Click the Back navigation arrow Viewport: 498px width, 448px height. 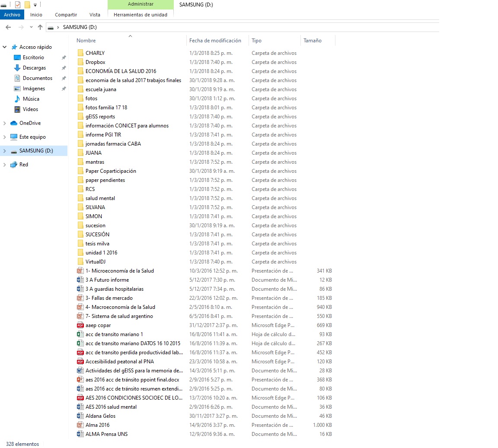8,27
